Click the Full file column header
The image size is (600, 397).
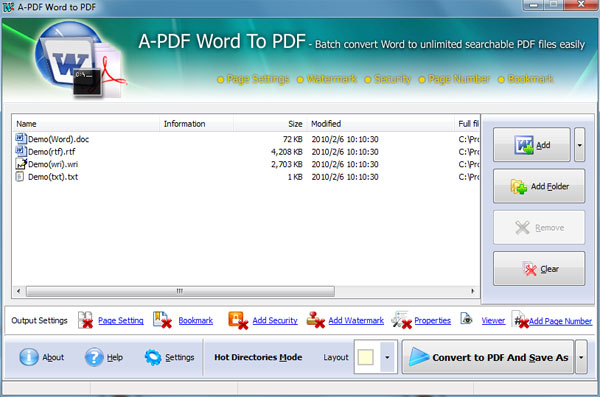click(467, 124)
